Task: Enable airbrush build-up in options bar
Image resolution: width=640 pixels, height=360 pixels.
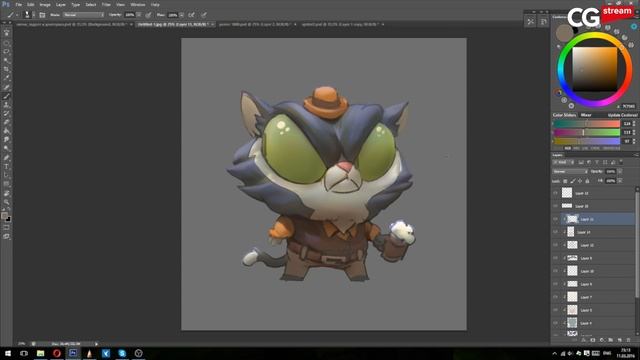Action: 191,15
